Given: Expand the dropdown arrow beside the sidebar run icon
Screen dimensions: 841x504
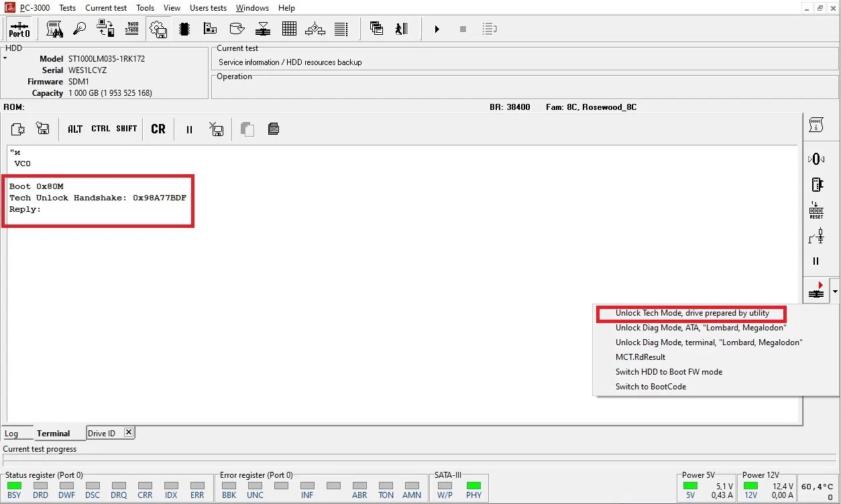Looking at the screenshot, I should tap(834, 292).
